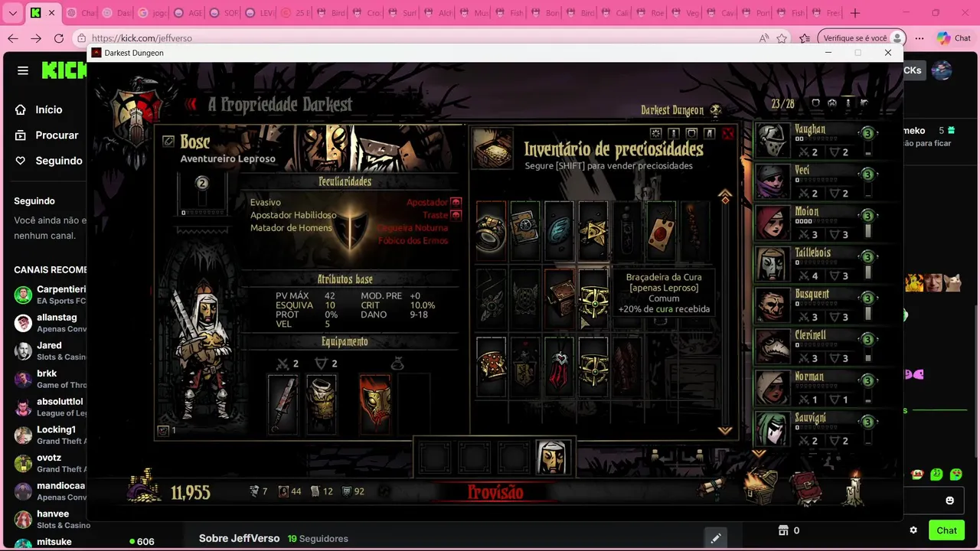
Task: Select the golden bracer trinket in third row
Action: [x=593, y=366]
